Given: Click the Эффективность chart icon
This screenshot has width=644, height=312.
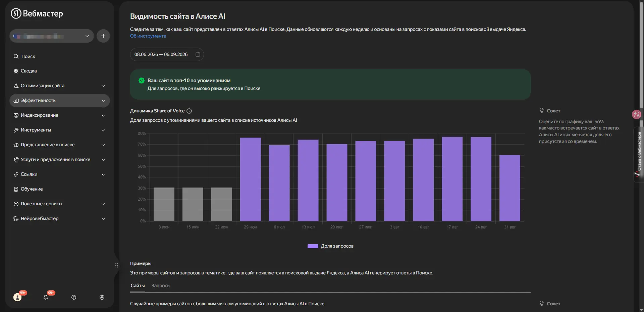Looking at the screenshot, I should click(x=16, y=101).
